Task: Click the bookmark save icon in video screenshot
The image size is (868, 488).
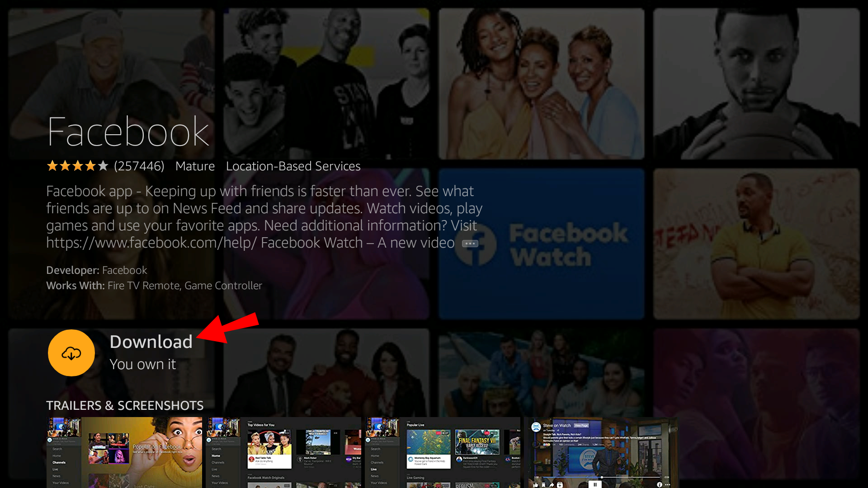Action: point(543,485)
